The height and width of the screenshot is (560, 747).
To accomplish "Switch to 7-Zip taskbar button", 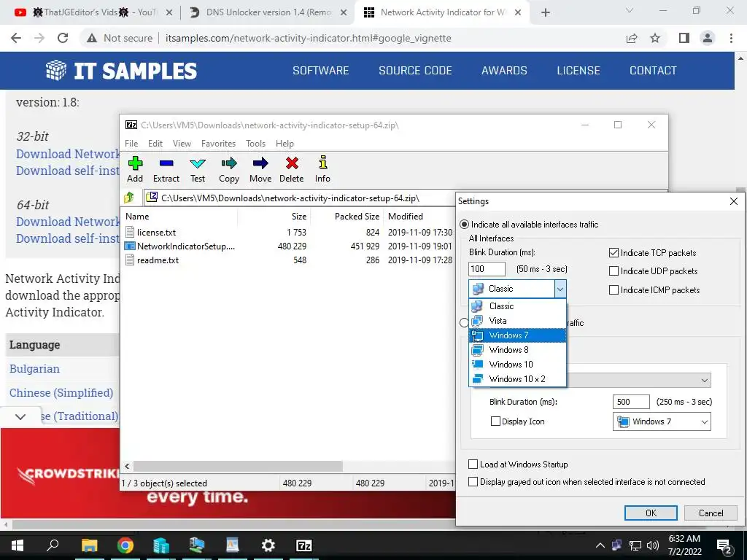I will click(304, 545).
